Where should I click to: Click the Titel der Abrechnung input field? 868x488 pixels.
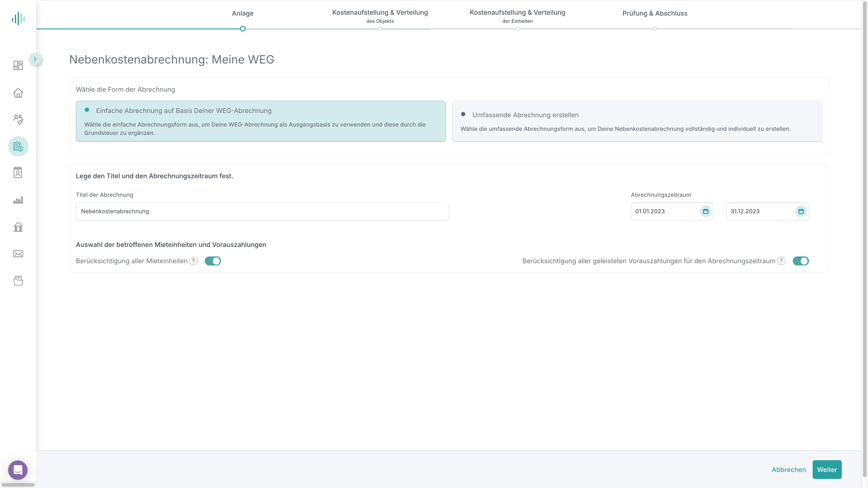coord(262,211)
